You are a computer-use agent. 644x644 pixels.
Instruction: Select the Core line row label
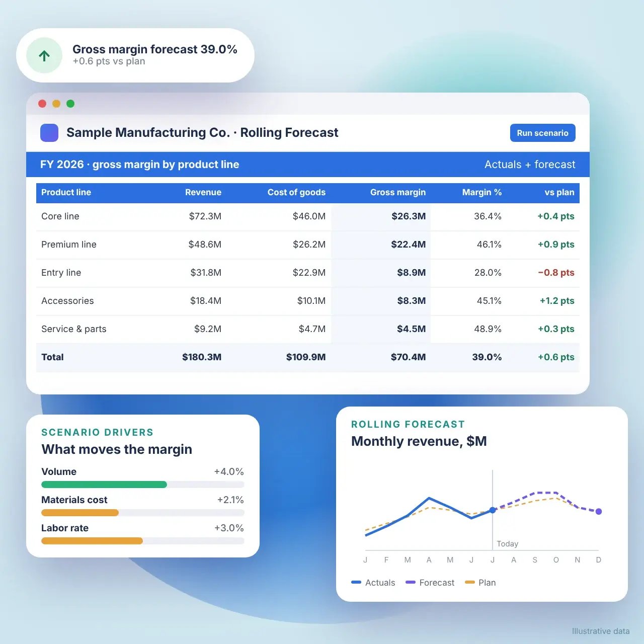tap(60, 216)
